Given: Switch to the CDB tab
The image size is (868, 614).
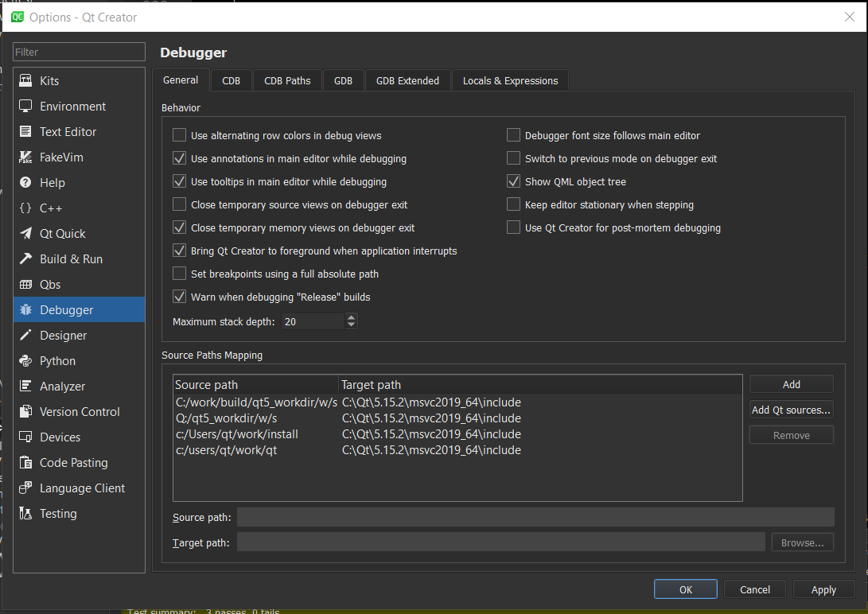Looking at the screenshot, I should coord(232,81).
